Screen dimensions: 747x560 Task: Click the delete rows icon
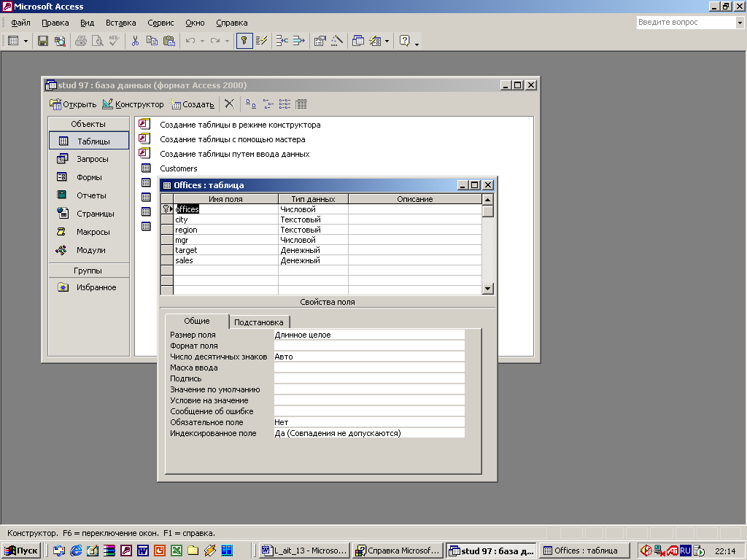(298, 41)
